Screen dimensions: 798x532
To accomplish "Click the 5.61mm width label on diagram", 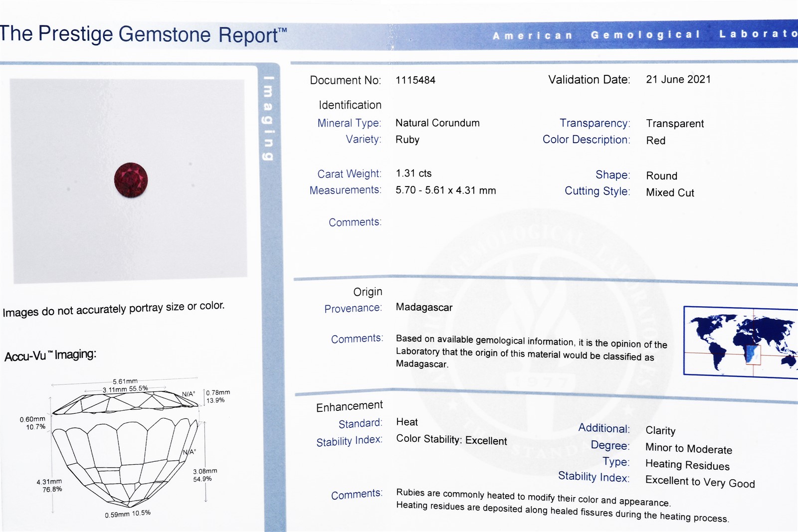I will (x=125, y=381).
